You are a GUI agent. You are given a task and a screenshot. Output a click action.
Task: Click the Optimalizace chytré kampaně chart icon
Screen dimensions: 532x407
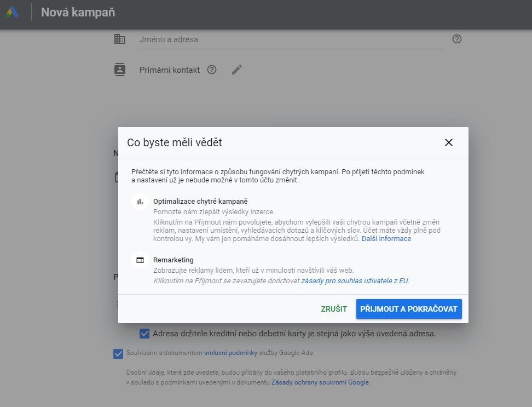[140, 202]
